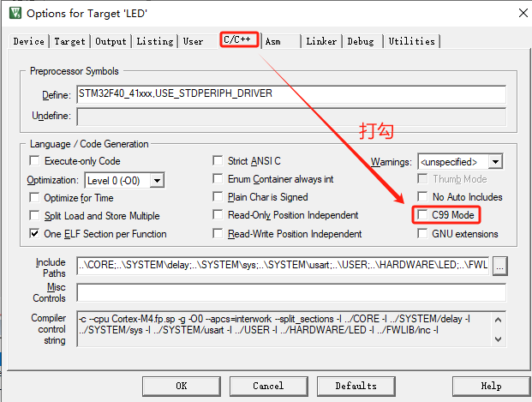This screenshot has height=402, width=532.
Task: Enable Read-Write Position Independent
Action: pyautogui.click(x=218, y=234)
